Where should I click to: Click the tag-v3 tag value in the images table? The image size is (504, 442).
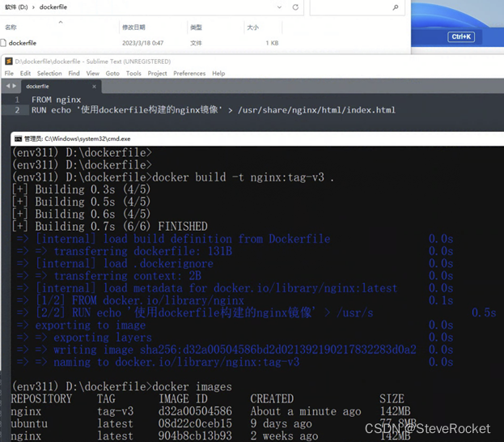pyautogui.click(x=115, y=411)
